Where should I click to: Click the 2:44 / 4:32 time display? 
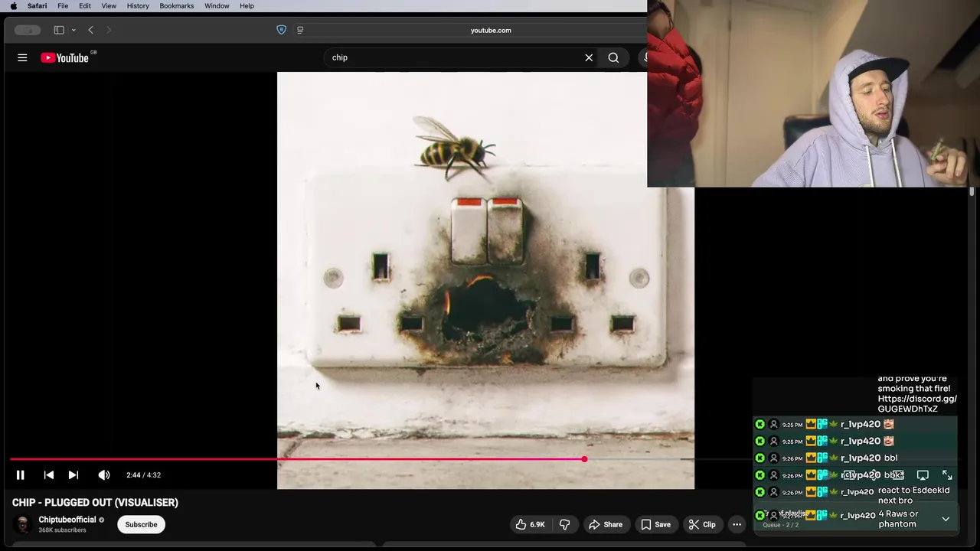143,475
